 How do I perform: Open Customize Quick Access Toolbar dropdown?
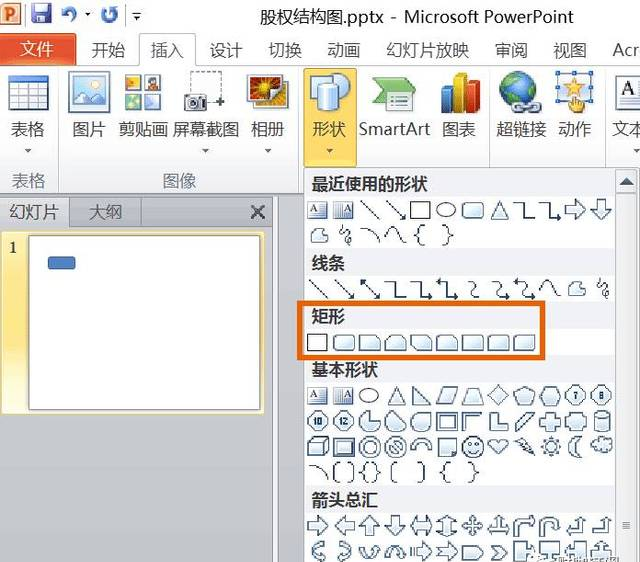click(137, 17)
